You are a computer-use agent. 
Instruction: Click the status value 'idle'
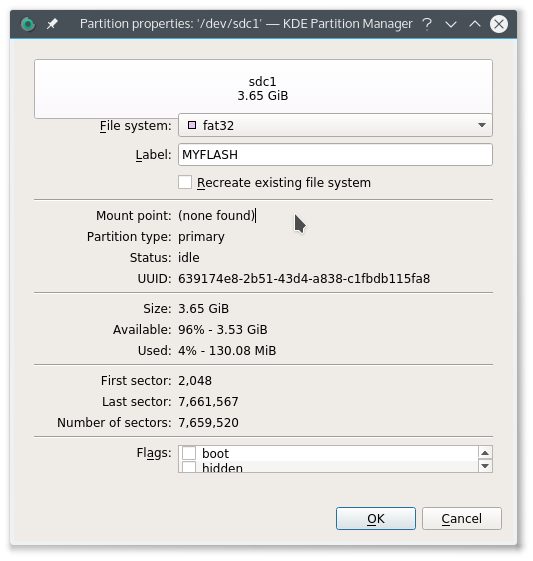pyautogui.click(x=189, y=258)
